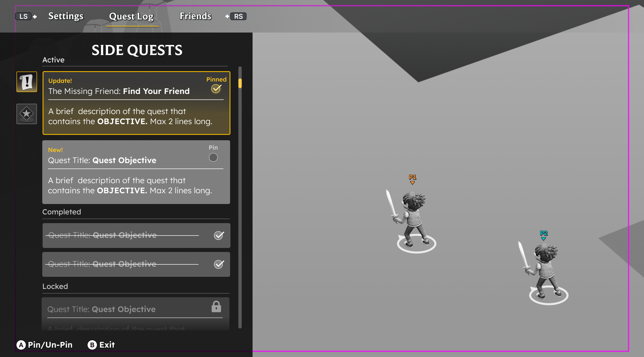Click the checkmark on first completed quest
Viewport: 644px width, 357px height.
tap(219, 236)
